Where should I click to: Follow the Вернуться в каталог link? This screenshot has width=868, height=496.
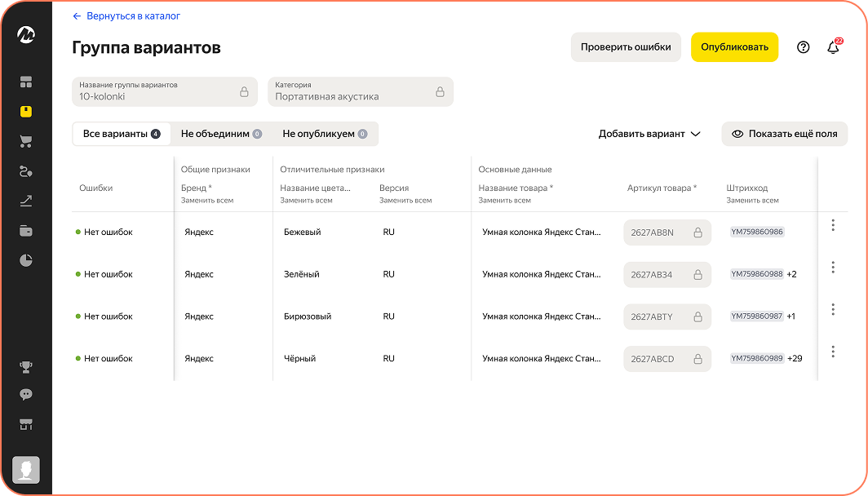[126, 16]
